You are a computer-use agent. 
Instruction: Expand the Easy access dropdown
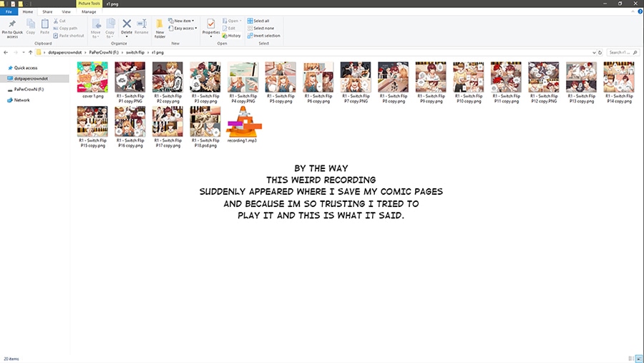[x=184, y=28]
